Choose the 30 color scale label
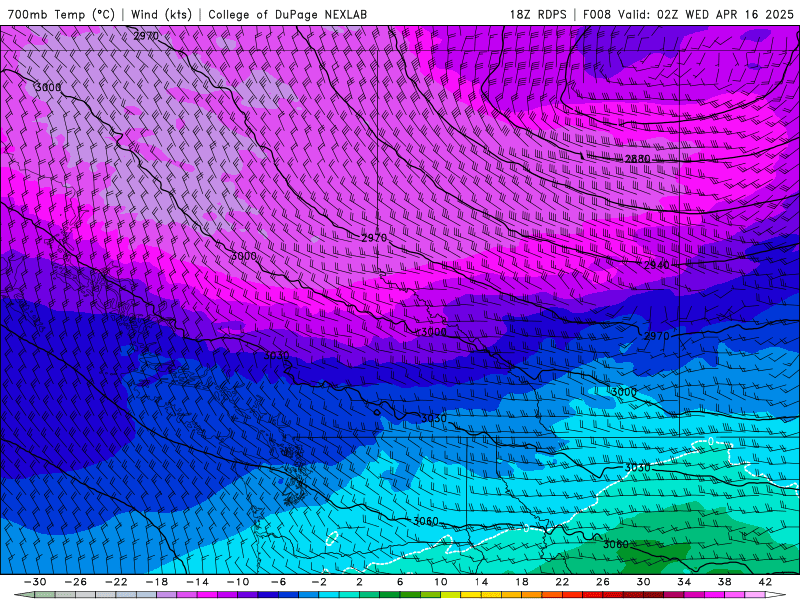This screenshot has height=600, width=800. click(x=643, y=582)
